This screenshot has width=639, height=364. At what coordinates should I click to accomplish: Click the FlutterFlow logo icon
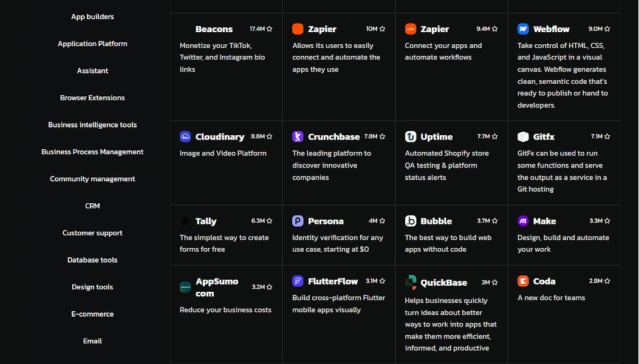coord(297,281)
